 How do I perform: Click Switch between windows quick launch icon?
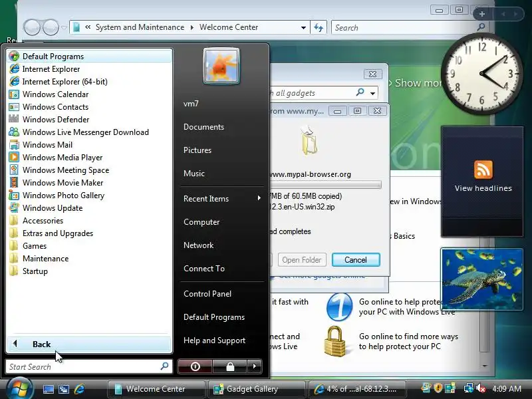[64, 389]
